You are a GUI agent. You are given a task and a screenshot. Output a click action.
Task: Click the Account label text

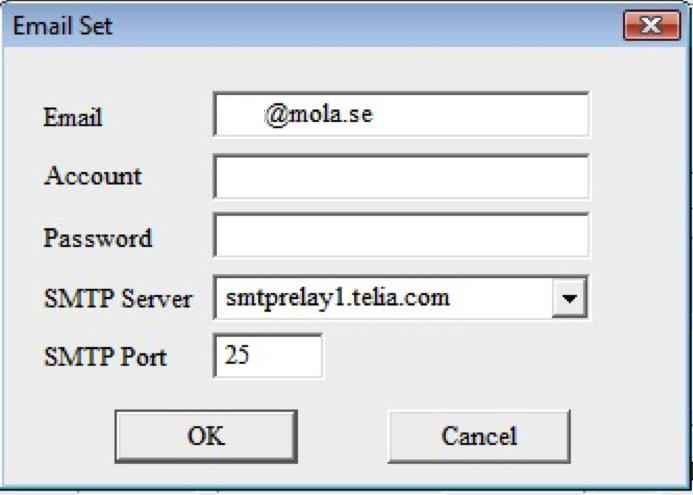[93, 175]
